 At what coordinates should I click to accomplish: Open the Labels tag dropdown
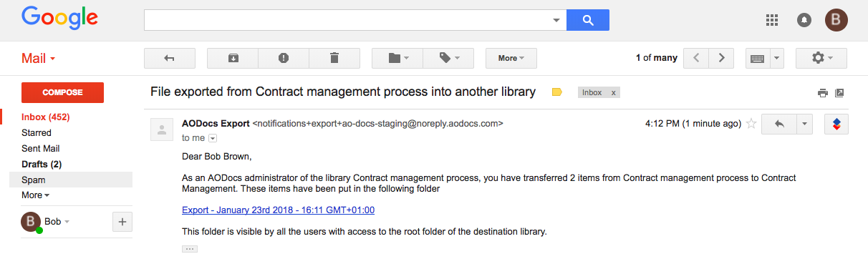click(x=448, y=58)
